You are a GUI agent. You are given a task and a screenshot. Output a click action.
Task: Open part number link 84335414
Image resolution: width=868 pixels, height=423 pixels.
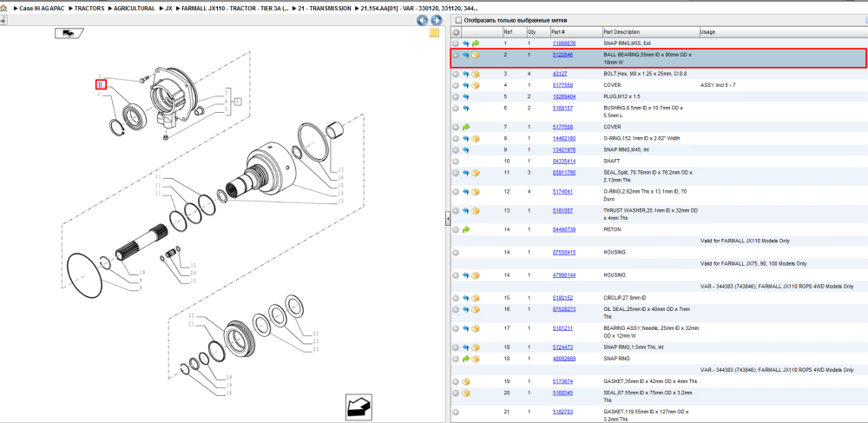tap(563, 161)
